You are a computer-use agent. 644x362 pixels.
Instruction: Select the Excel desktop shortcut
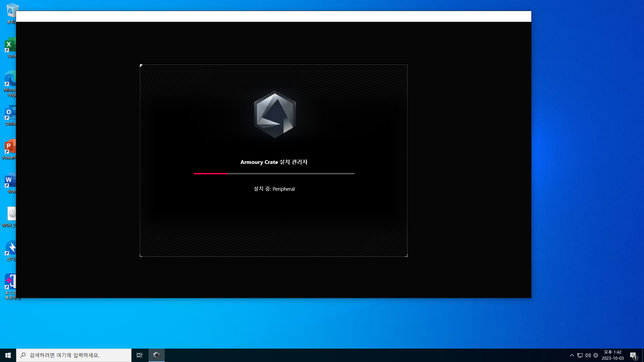point(10,48)
